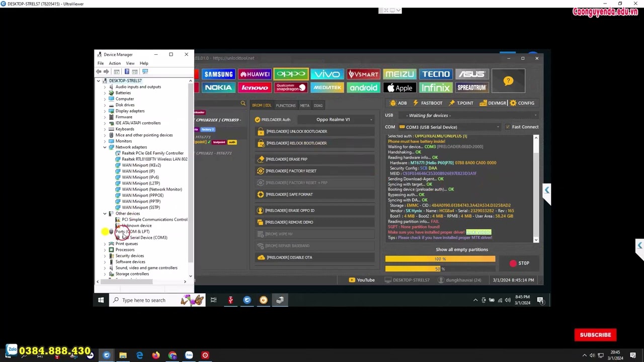
Task: Click the ADB button
Action: pyautogui.click(x=399, y=103)
